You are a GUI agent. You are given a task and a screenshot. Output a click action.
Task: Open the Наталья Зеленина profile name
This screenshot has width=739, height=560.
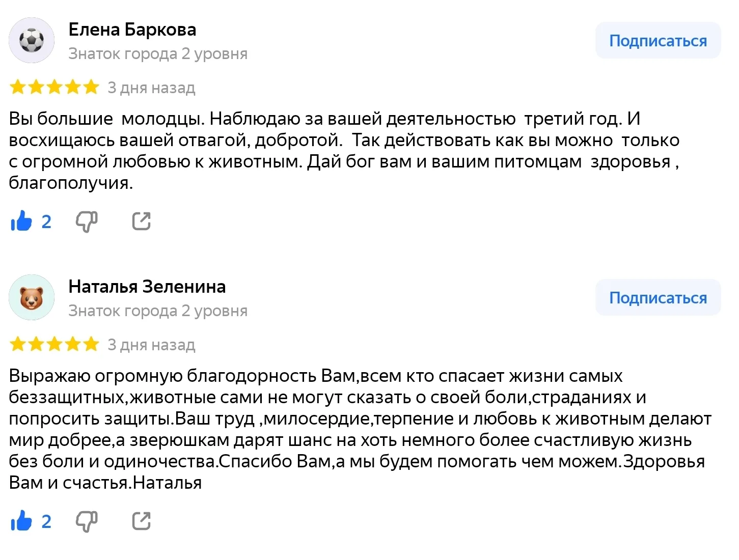[x=147, y=287]
